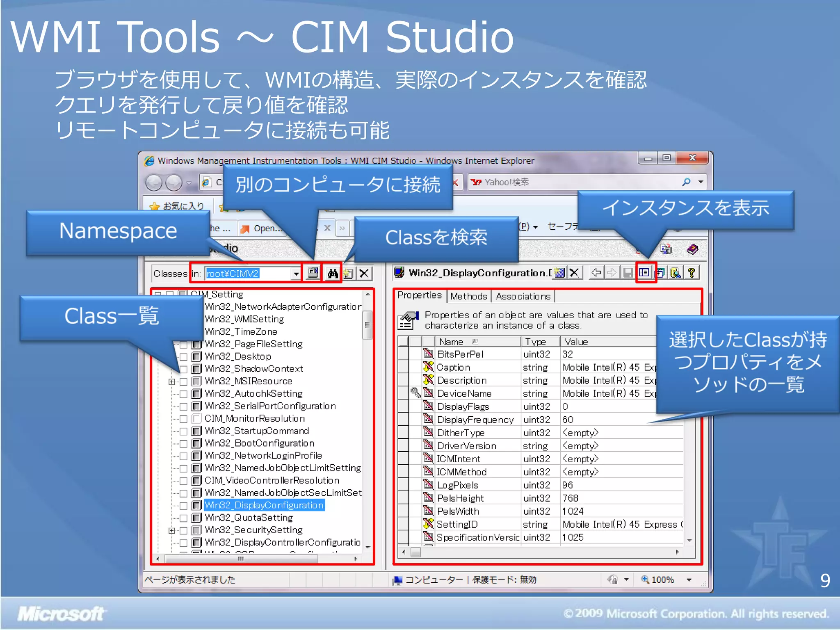This screenshot has width=840, height=630.
Task: Switch to the Methods tab
Action: click(x=469, y=296)
